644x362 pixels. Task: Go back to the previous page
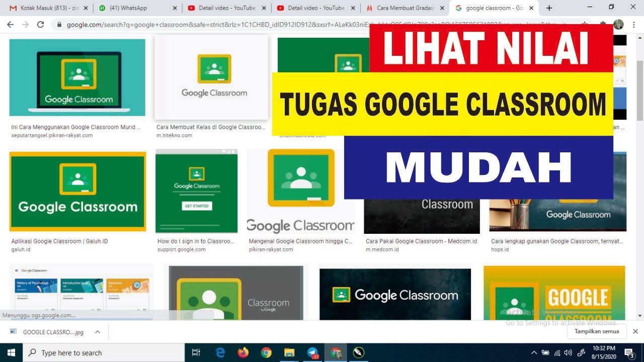(11, 24)
